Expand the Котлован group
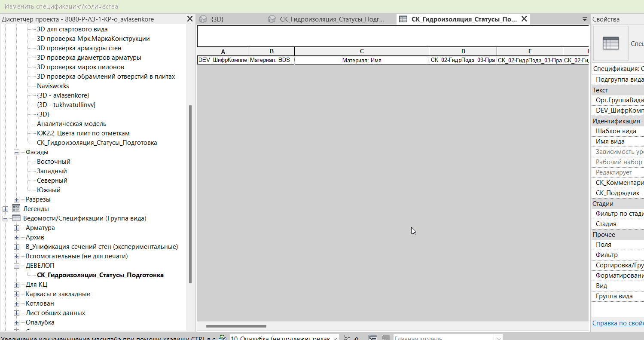This screenshot has width=644, height=340. point(17,303)
